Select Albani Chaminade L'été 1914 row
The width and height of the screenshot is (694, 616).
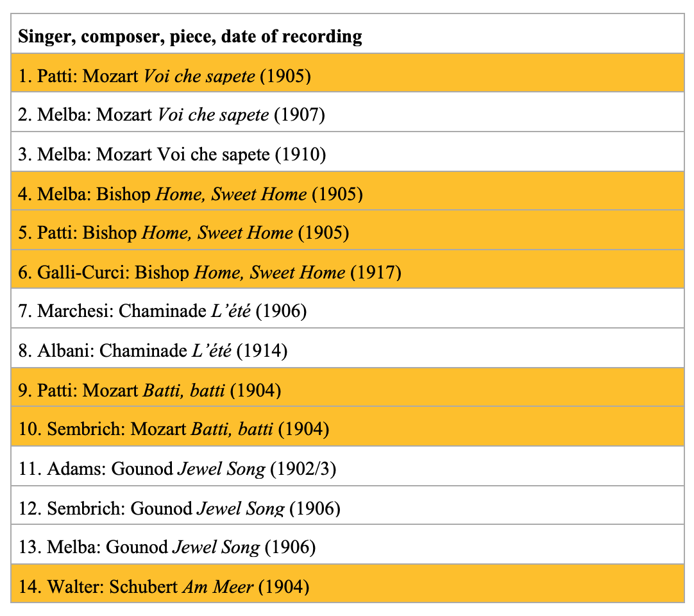153,351
